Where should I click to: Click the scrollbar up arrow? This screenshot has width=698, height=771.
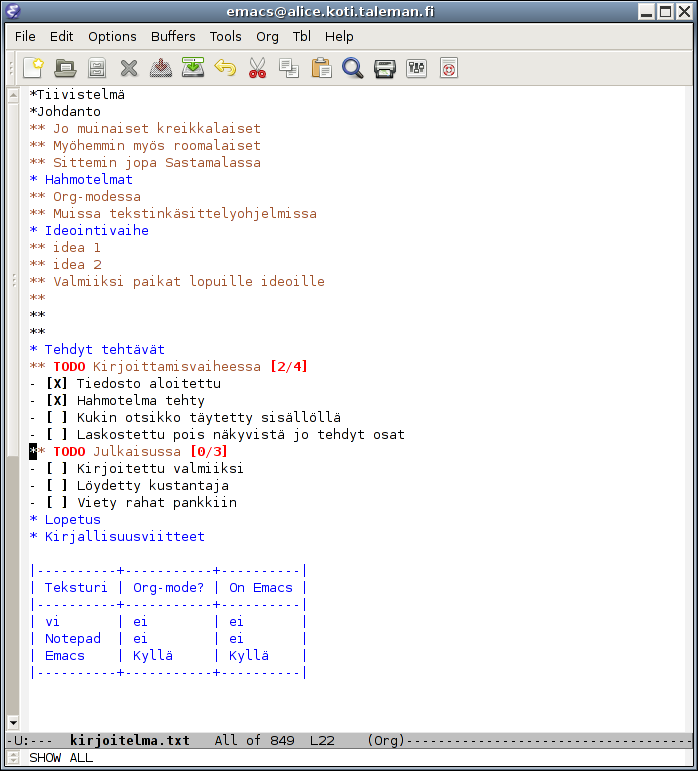click(13, 95)
